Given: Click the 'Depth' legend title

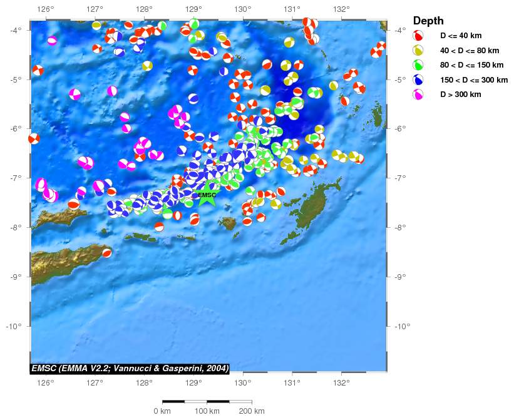Looking at the screenshot, I should [428, 21].
